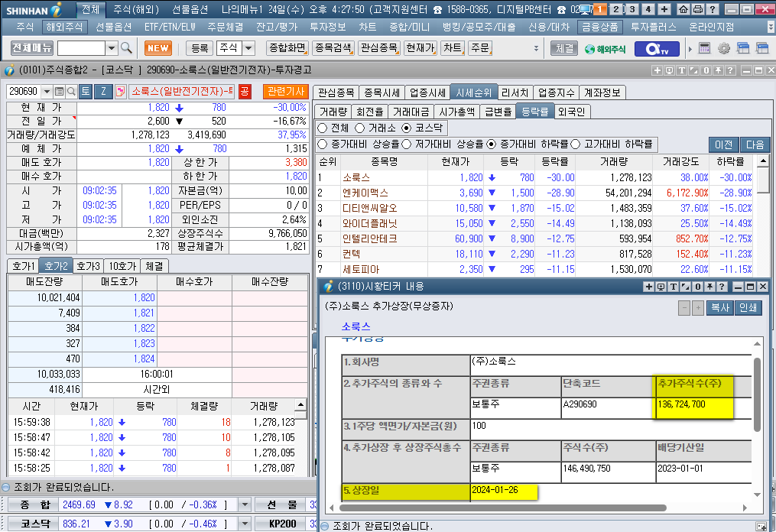Viewport: 776px width, 532px height.
Task: Switch to 호가1 tab
Action: (x=23, y=266)
